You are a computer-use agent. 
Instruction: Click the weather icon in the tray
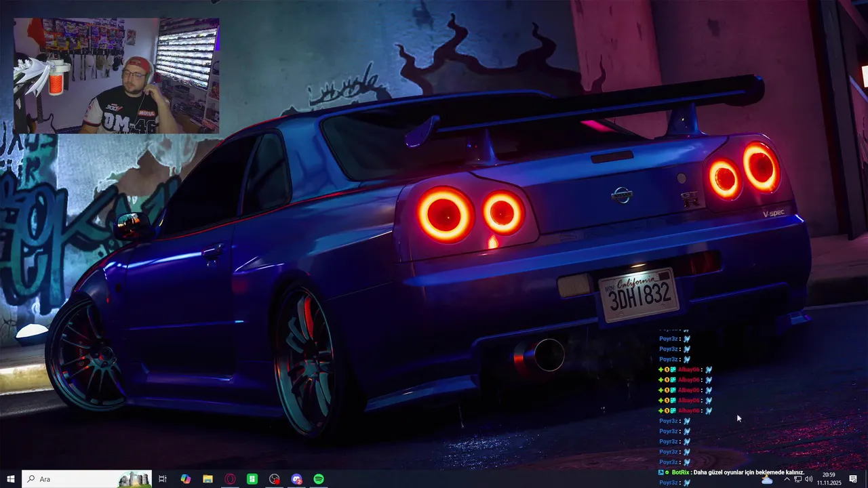tap(767, 479)
